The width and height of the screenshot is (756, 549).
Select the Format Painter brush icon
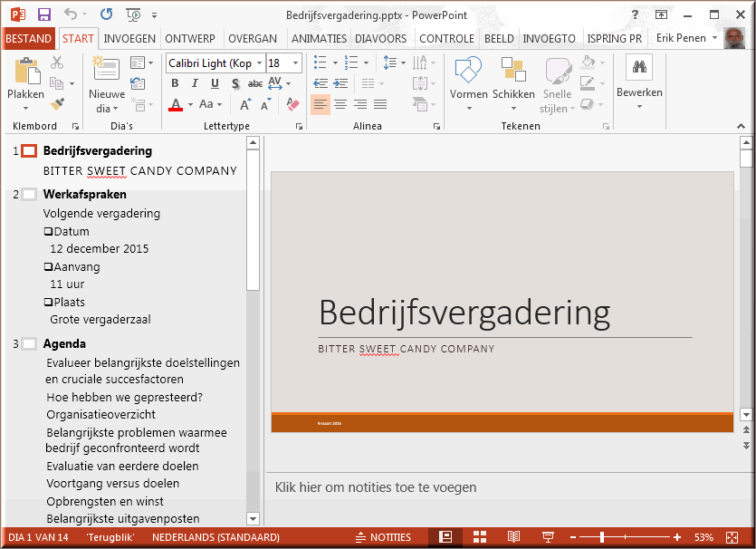coord(57,103)
